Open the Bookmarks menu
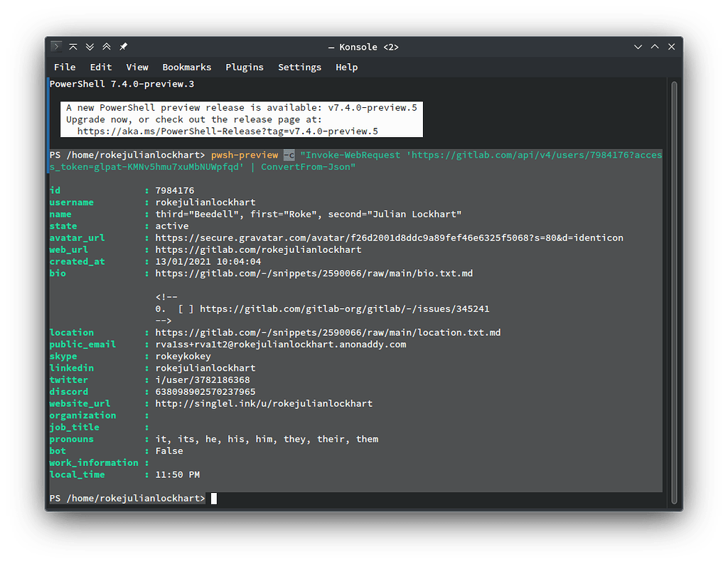The height and width of the screenshot is (564, 728). click(186, 67)
